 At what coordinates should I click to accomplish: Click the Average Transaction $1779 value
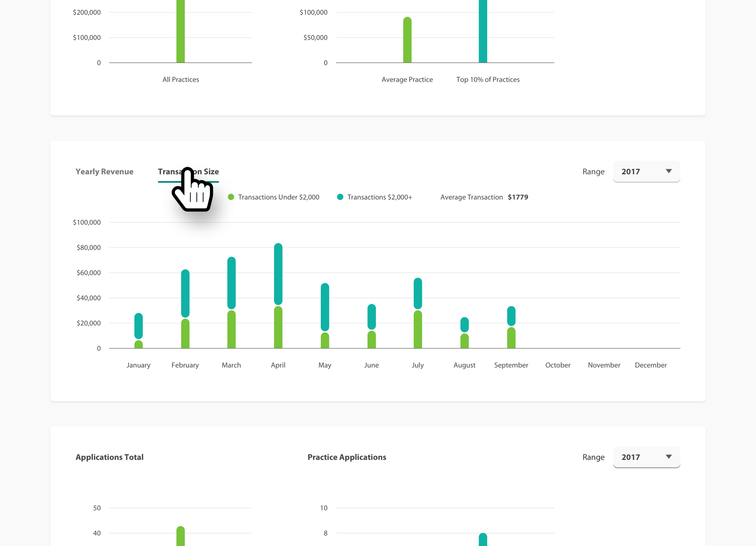(x=518, y=197)
